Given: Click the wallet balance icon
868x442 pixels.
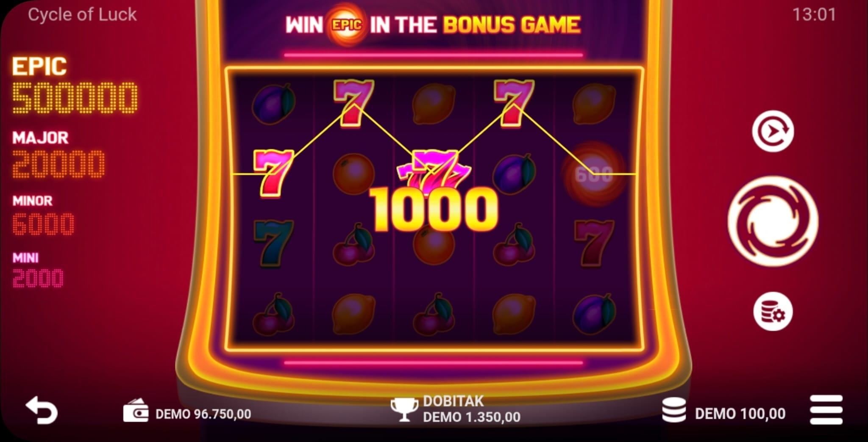Looking at the screenshot, I should (136, 411).
